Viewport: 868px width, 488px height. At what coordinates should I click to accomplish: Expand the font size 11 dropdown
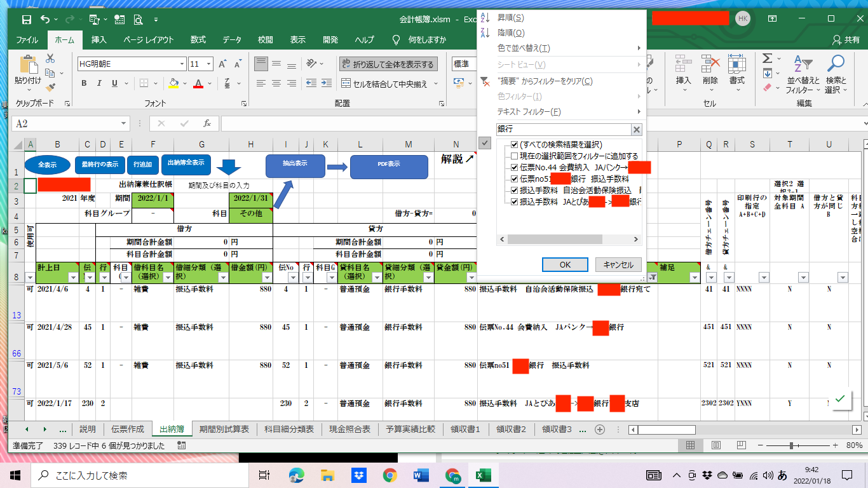[x=209, y=64]
